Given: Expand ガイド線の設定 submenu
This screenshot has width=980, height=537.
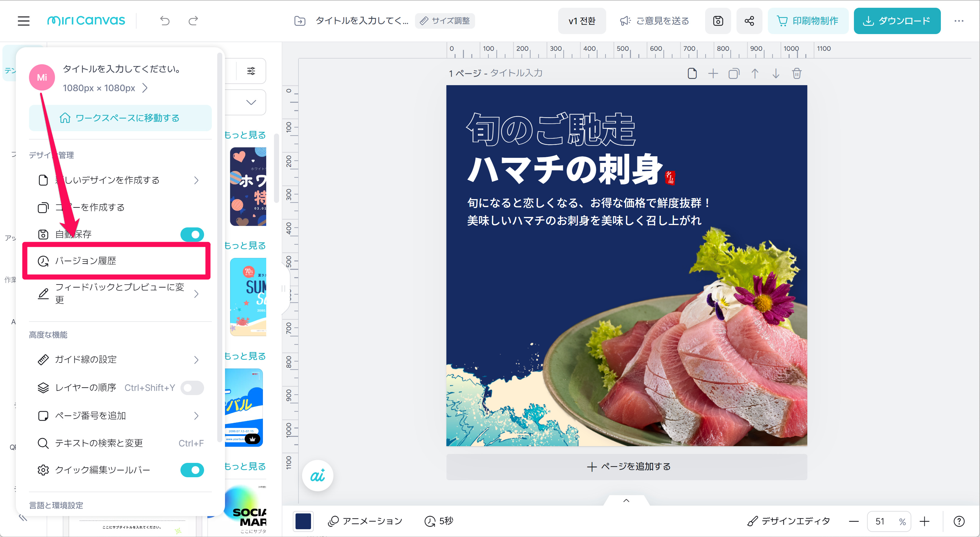Looking at the screenshot, I should [x=196, y=360].
